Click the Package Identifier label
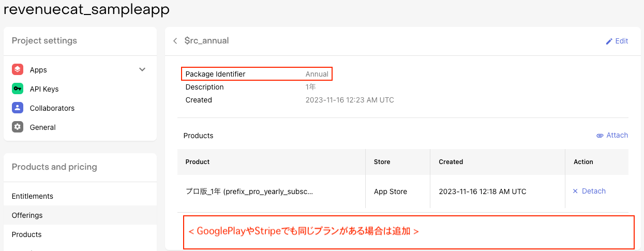Screen dimensions: 644x251 point(215,74)
